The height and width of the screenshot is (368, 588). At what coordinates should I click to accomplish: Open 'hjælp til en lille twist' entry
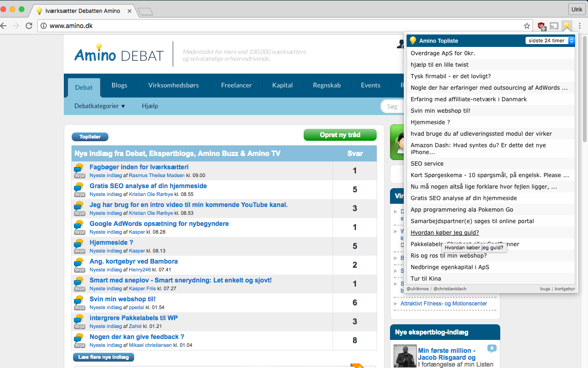[x=440, y=64]
